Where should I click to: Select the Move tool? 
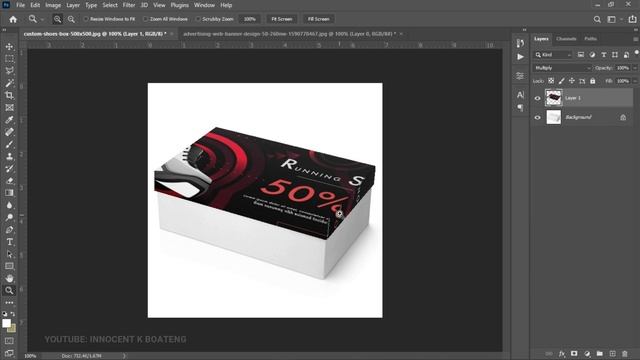9,47
